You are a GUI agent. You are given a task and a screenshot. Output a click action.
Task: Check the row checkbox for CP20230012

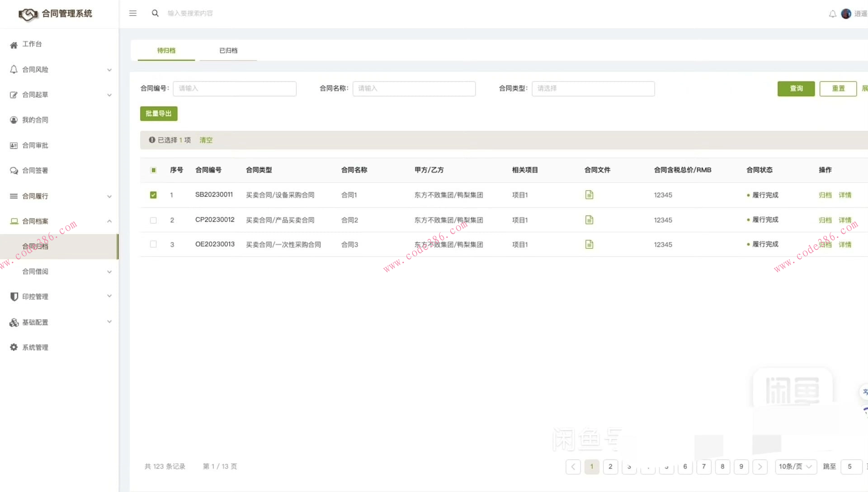153,220
